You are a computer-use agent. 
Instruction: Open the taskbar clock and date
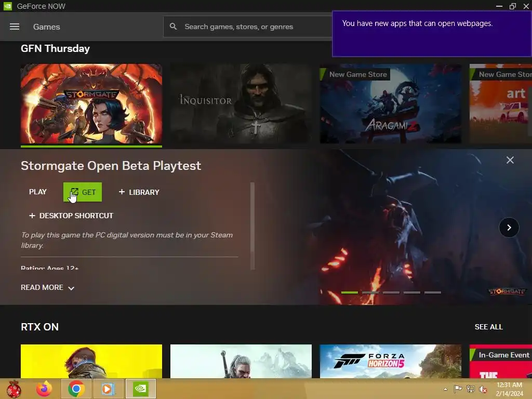[509, 389]
